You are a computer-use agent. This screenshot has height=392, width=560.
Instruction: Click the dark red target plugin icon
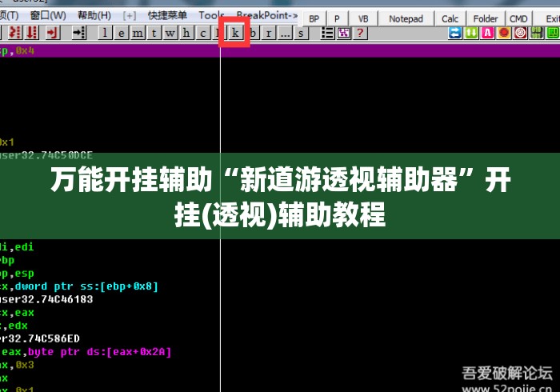coord(520,33)
